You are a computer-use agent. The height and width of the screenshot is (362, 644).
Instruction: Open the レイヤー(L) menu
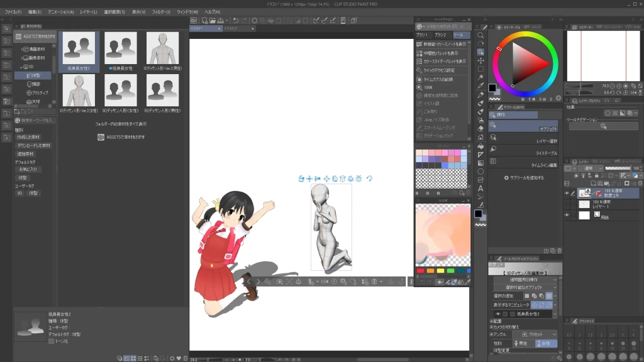(89, 12)
